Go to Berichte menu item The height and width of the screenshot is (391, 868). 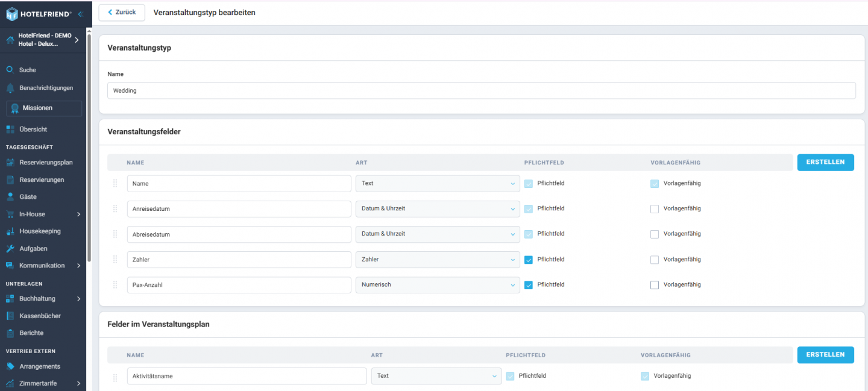(31, 333)
